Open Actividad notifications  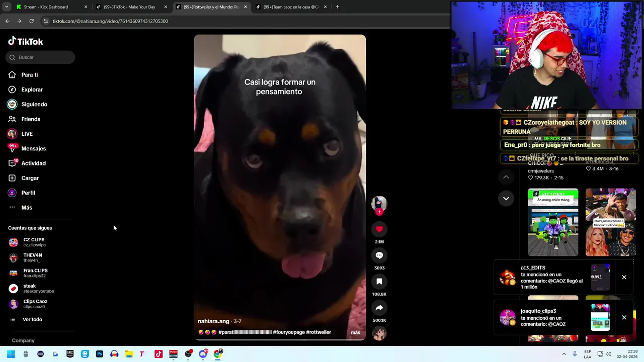click(x=34, y=163)
